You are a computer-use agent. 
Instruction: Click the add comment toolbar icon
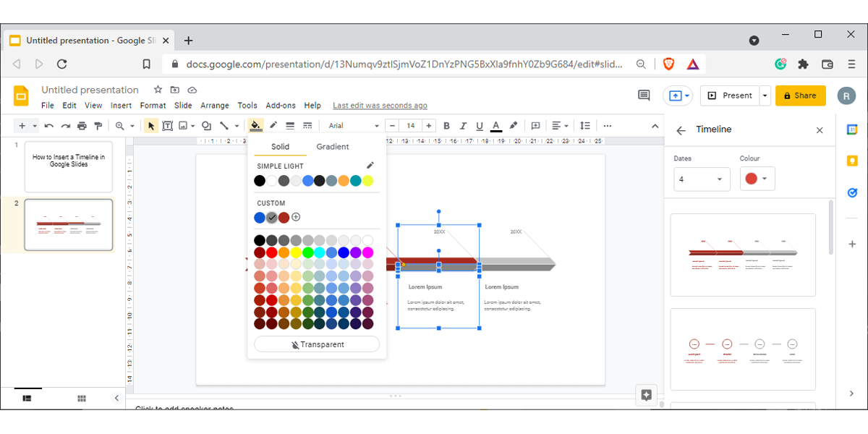coord(536,126)
